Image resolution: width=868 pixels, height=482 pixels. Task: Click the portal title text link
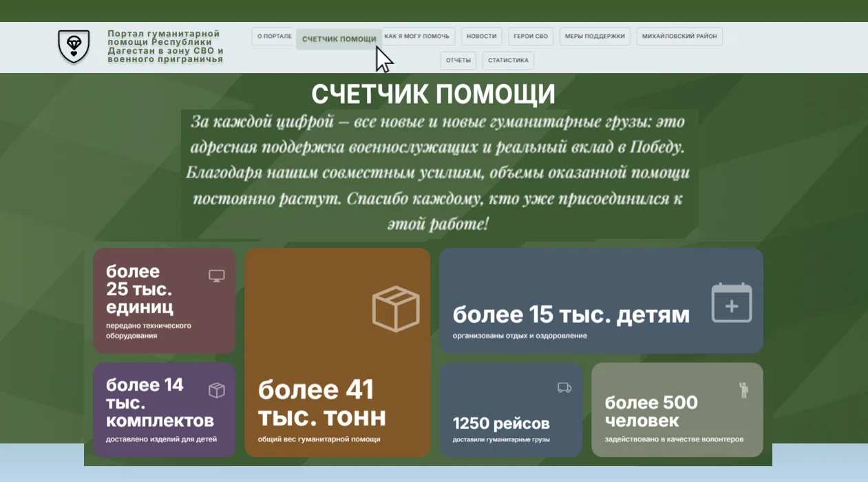(x=165, y=47)
